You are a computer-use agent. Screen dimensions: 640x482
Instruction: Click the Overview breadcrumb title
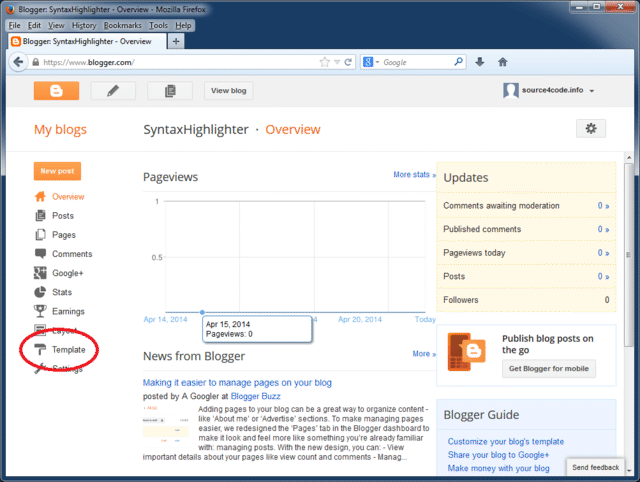pos(293,129)
